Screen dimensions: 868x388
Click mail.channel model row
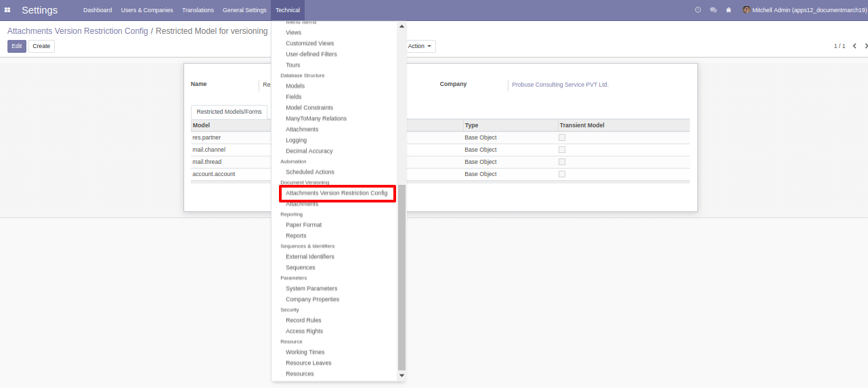(440, 150)
